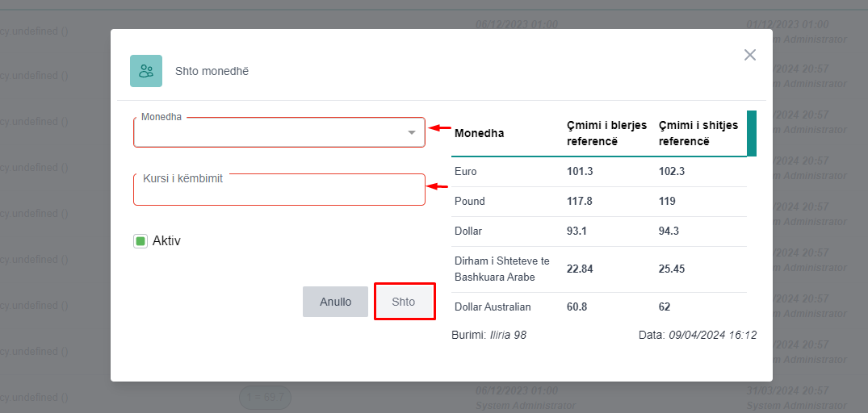Click Çmimi i shitjes referencë header
Viewport: 868px width, 413px height.
pos(695,133)
